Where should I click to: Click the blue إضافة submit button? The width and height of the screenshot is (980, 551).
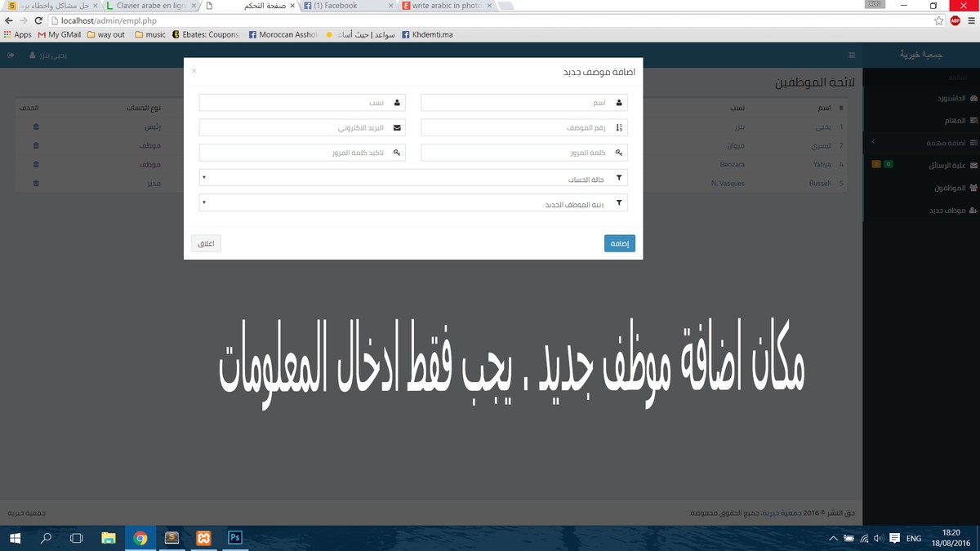[x=620, y=243]
